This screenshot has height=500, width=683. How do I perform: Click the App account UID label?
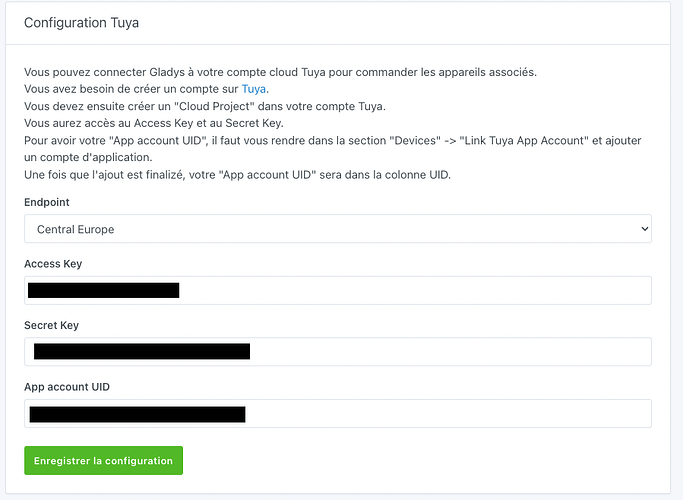[67, 387]
